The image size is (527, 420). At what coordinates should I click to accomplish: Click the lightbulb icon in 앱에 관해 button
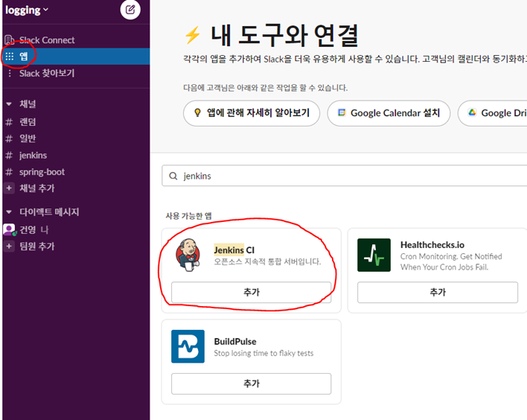click(x=198, y=112)
